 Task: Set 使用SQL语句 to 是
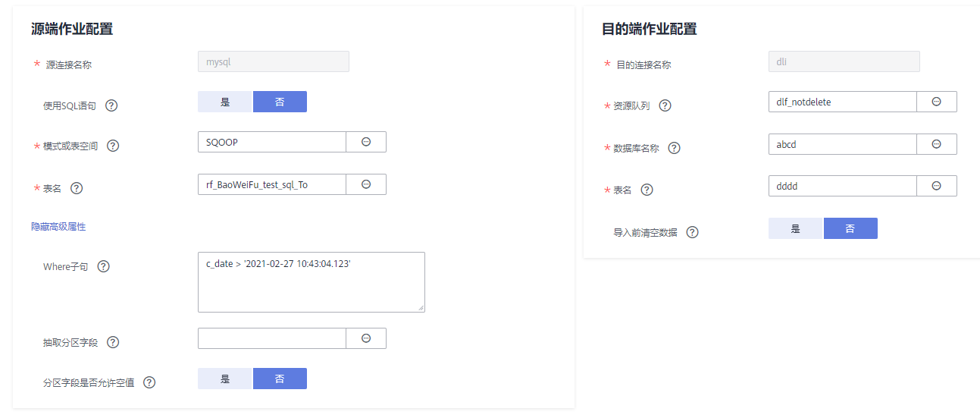225,102
